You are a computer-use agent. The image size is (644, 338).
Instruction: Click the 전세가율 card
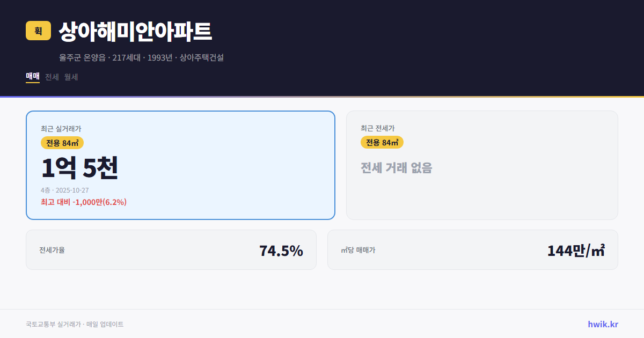[x=172, y=249]
